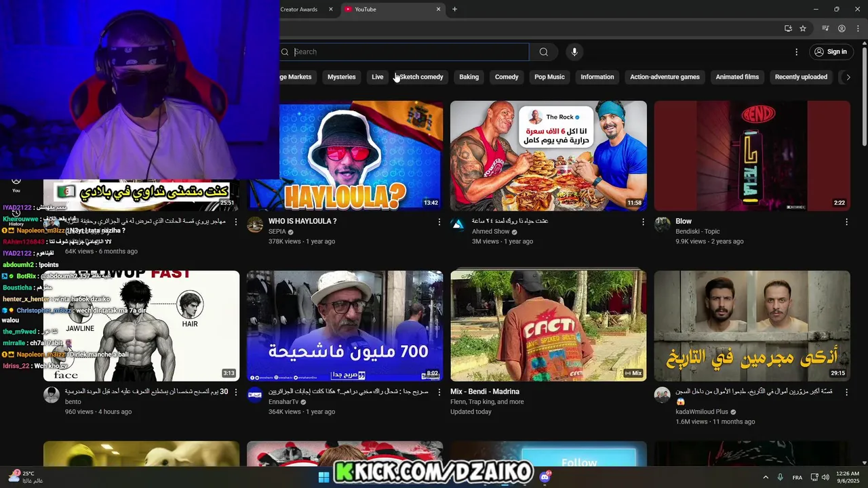Viewport: 868px width, 488px height.
Task: Select the Animated films chip
Action: (x=737, y=77)
